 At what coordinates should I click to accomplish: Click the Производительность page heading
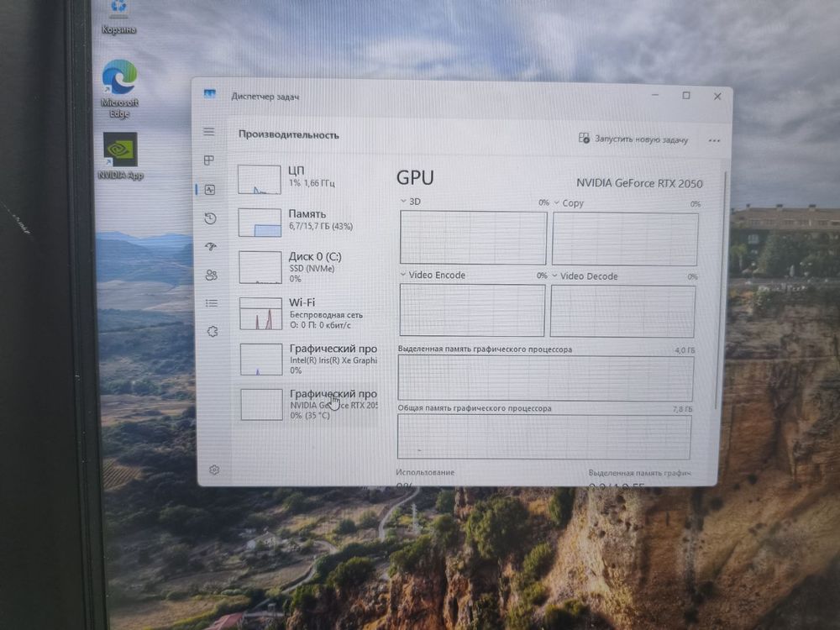pyautogui.click(x=288, y=135)
